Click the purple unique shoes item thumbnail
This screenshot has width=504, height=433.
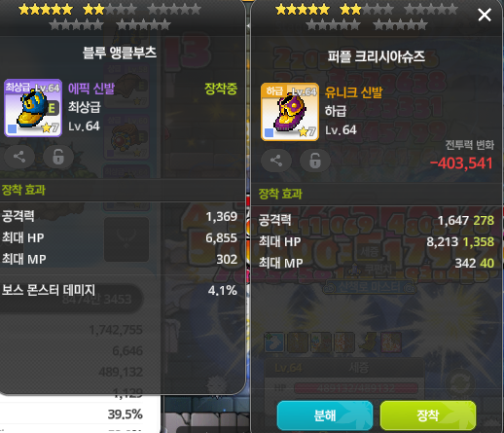(x=290, y=112)
